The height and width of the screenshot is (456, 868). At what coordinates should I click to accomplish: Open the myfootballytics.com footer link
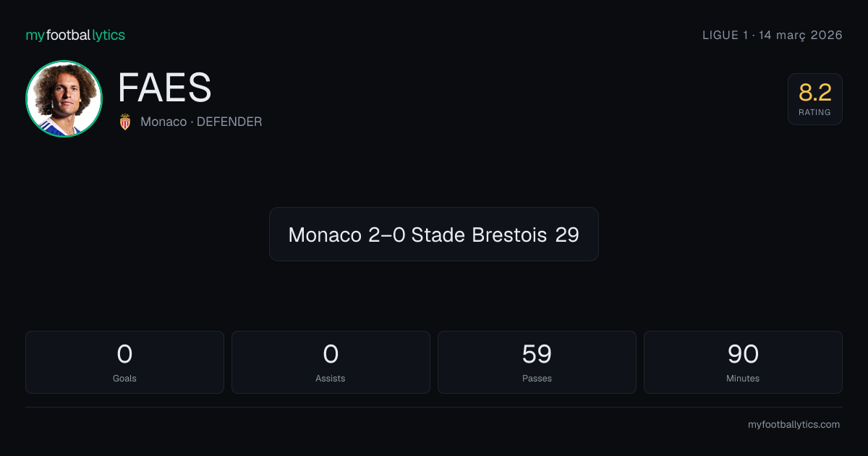click(x=793, y=425)
